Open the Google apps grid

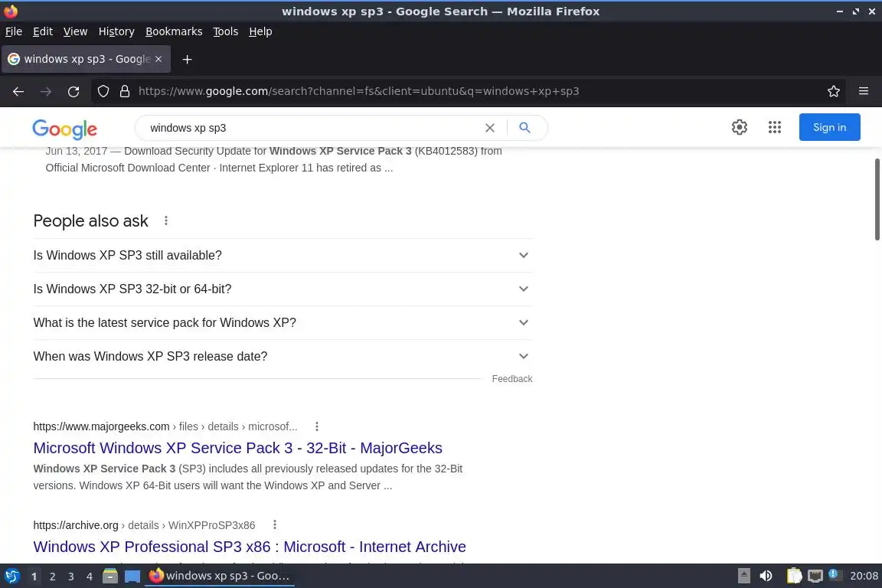(x=775, y=127)
